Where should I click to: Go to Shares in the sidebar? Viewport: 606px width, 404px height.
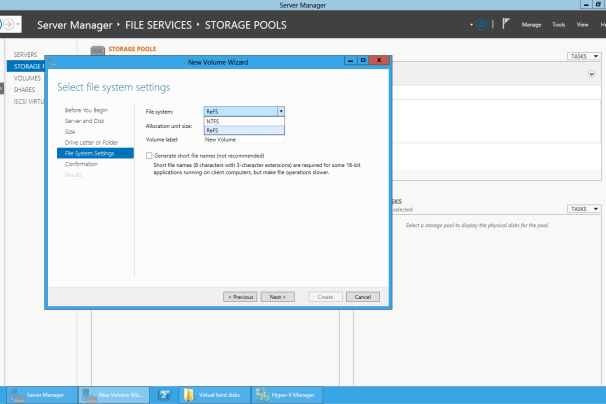coord(24,89)
